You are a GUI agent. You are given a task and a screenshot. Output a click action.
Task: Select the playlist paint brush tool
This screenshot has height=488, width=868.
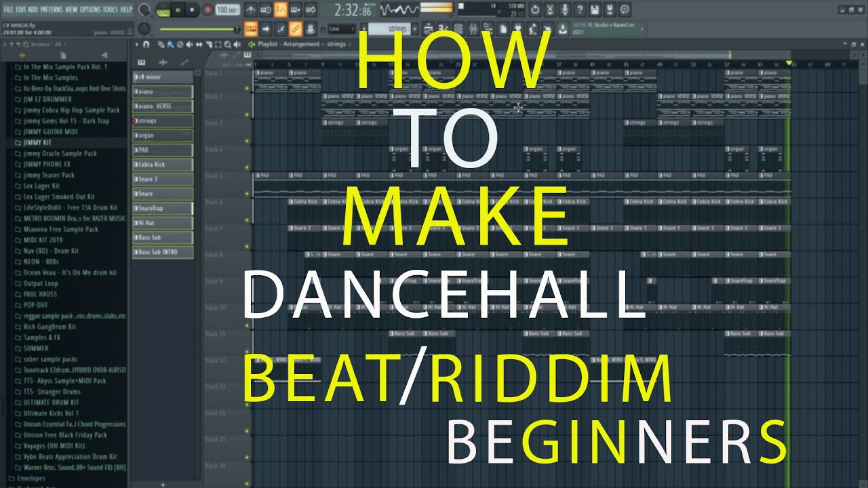(x=170, y=44)
